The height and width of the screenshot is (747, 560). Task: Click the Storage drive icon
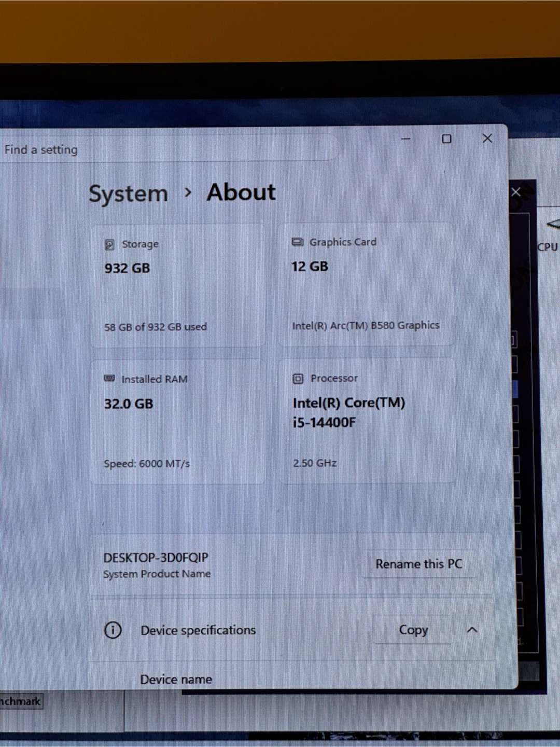pos(109,244)
